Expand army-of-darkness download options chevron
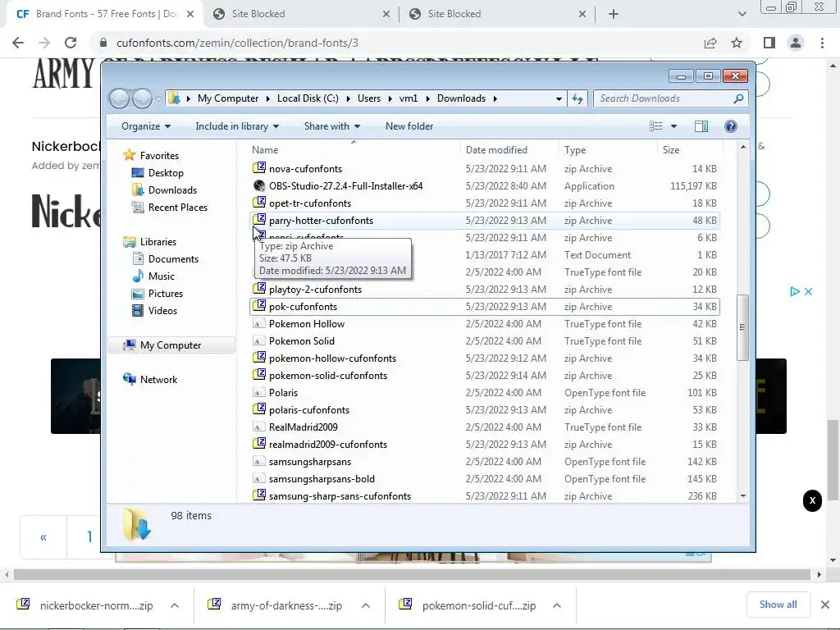This screenshot has width=840, height=630. [x=366, y=605]
